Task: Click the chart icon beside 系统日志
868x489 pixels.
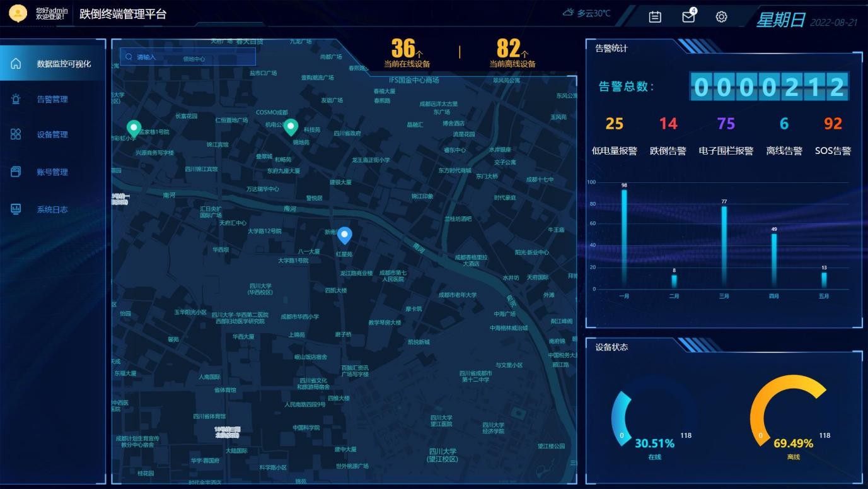Action: pyautogui.click(x=16, y=209)
